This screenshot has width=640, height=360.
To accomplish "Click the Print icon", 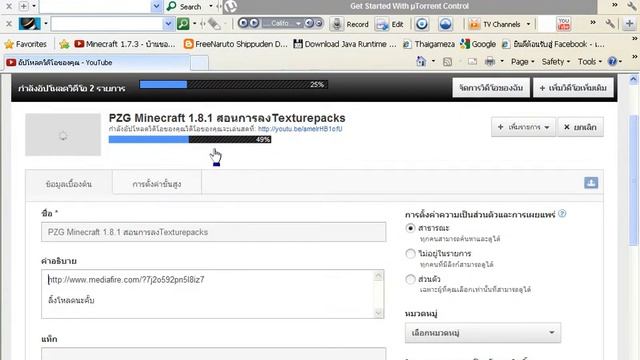I will tap(490, 62).
